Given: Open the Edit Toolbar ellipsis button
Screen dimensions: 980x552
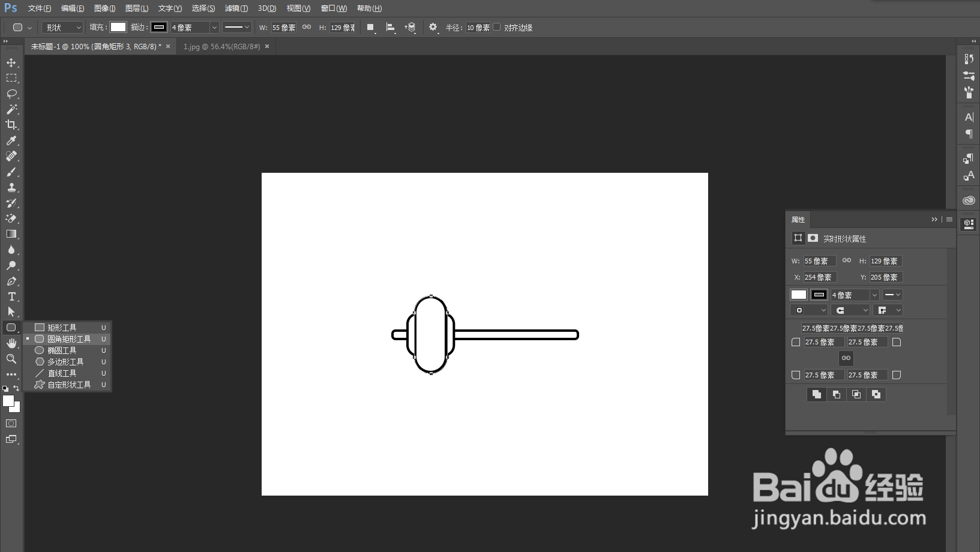Looking at the screenshot, I should pos(11,374).
